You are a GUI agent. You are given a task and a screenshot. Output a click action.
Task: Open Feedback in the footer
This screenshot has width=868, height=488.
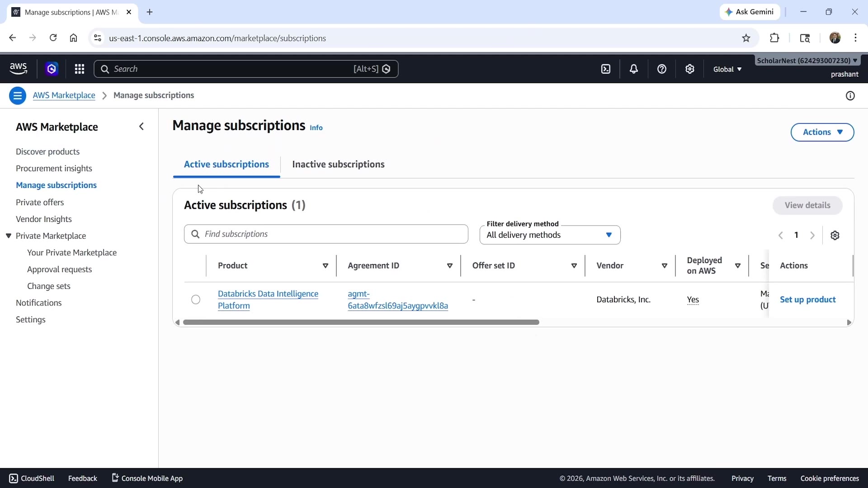click(83, 478)
